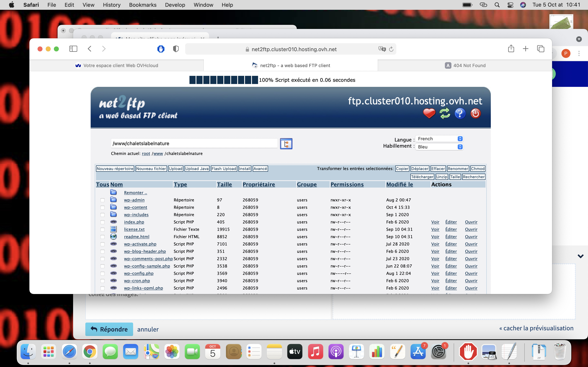Open the Habillement Bleu dropdown
Viewport: 588px width, 367px height.
[439, 147]
